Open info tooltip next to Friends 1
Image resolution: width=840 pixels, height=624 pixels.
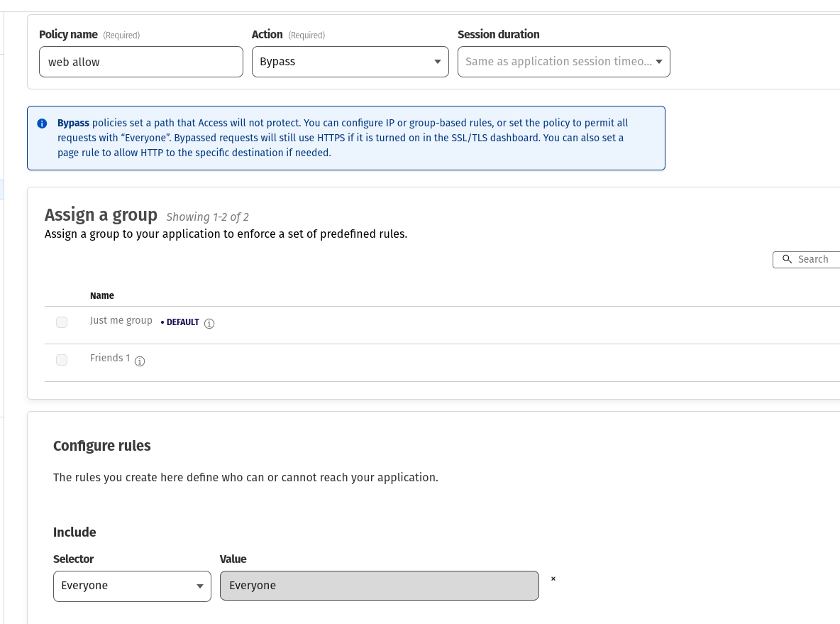click(140, 361)
